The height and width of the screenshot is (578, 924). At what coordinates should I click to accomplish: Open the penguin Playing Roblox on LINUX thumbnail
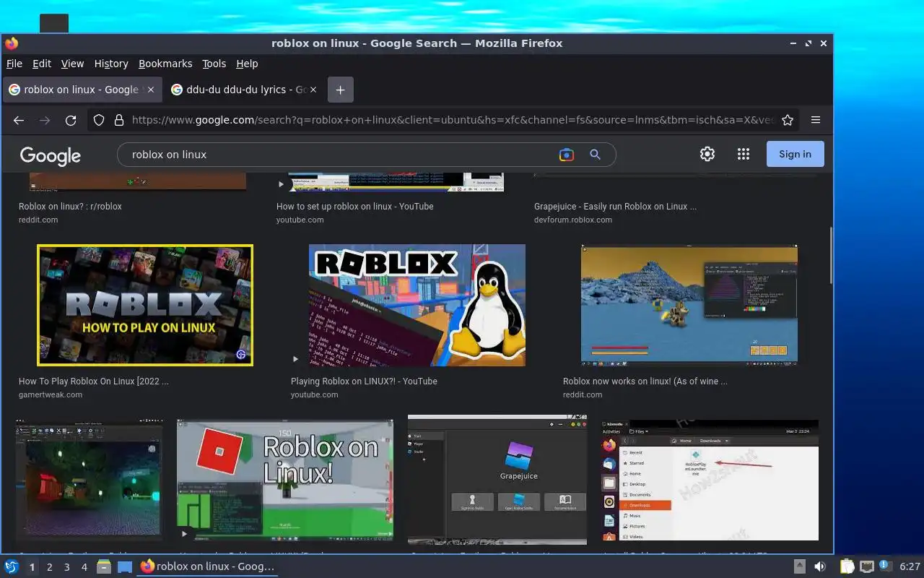pos(417,305)
